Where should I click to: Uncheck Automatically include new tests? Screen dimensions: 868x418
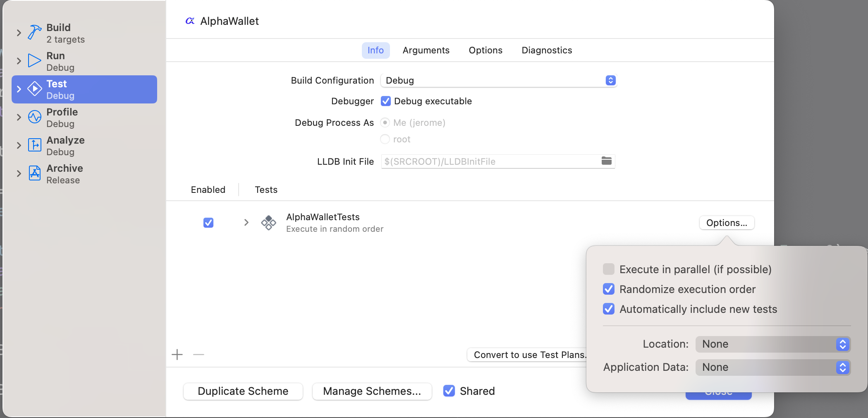pos(609,309)
